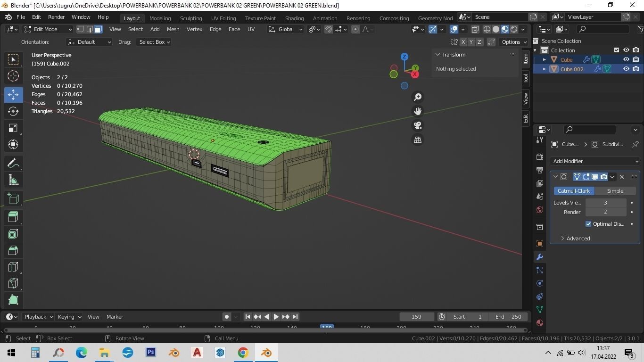Screen dimensions: 644x362
Task: Select the Cursor tool in toolbar
Action: coord(13,76)
